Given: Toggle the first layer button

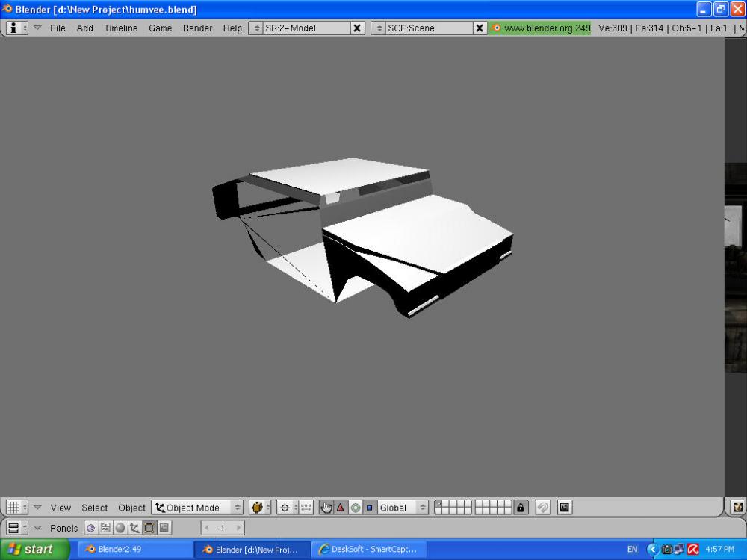Looking at the screenshot, I should click(x=439, y=504).
